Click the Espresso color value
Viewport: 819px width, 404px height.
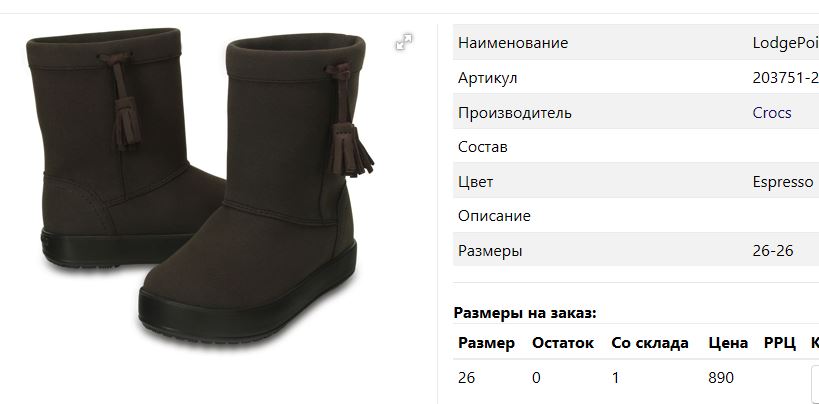782,182
